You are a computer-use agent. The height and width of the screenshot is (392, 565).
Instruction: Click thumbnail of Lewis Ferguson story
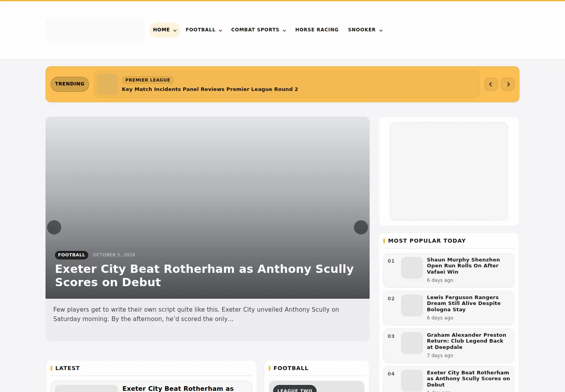click(412, 305)
